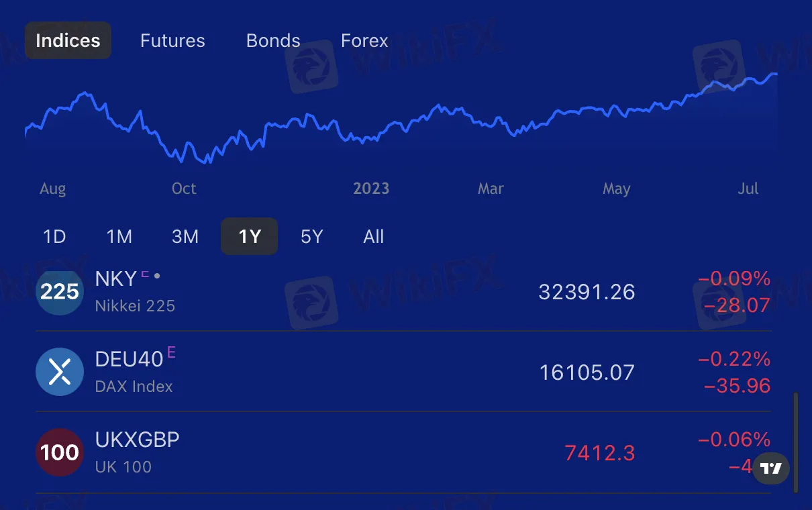Go to the Forex tab
The image size is (812, 510).
point(364,40)
